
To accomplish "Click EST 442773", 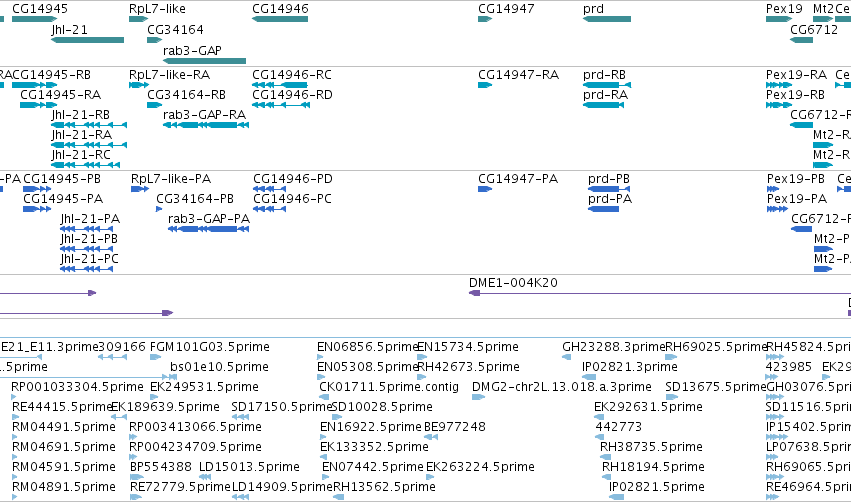I will (600, 437).
